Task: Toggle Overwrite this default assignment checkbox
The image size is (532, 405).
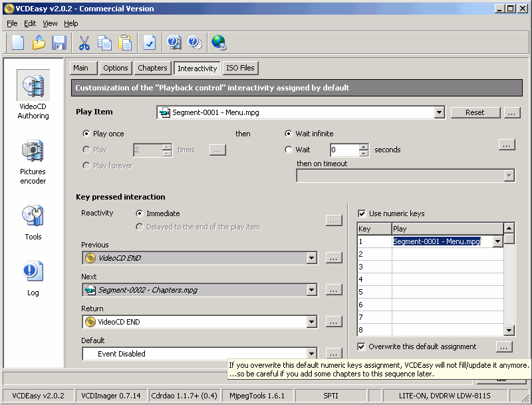Action: click(362, 346)
